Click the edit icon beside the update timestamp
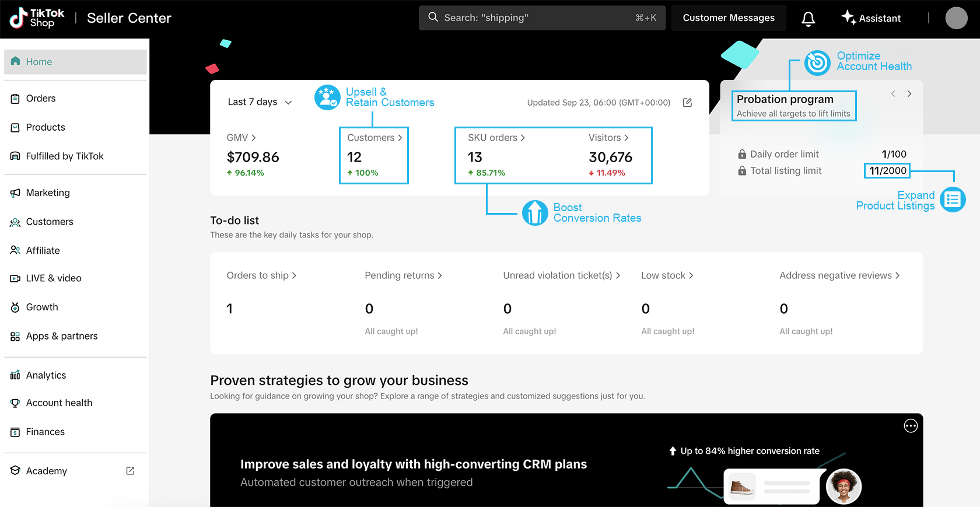The width and height of the screenshot is (980, 507). click(x=687, y=103)
